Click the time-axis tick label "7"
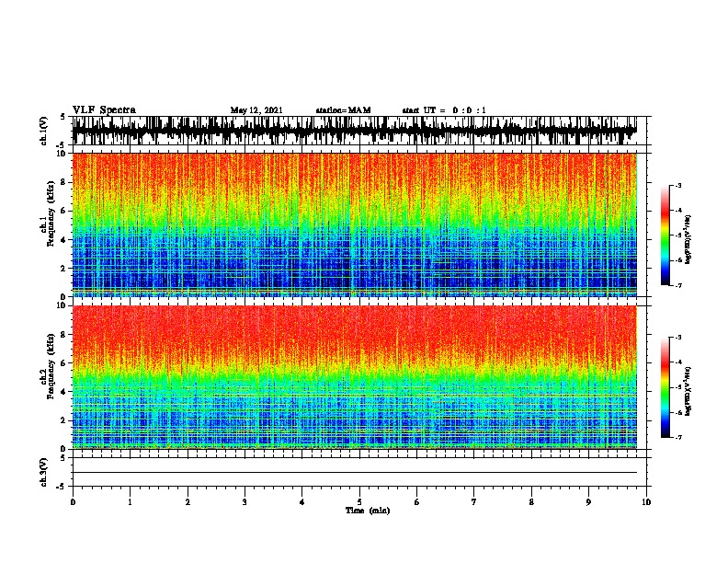Image resolution: width=728 pixels, height=563 pixels. pos(474,502)
